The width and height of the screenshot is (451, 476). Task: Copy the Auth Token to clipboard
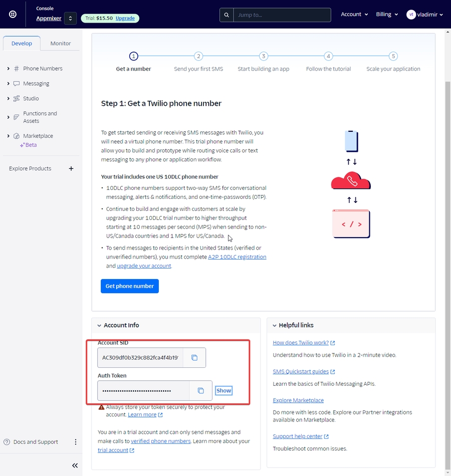pyautogui.click(x=200, y=391)
